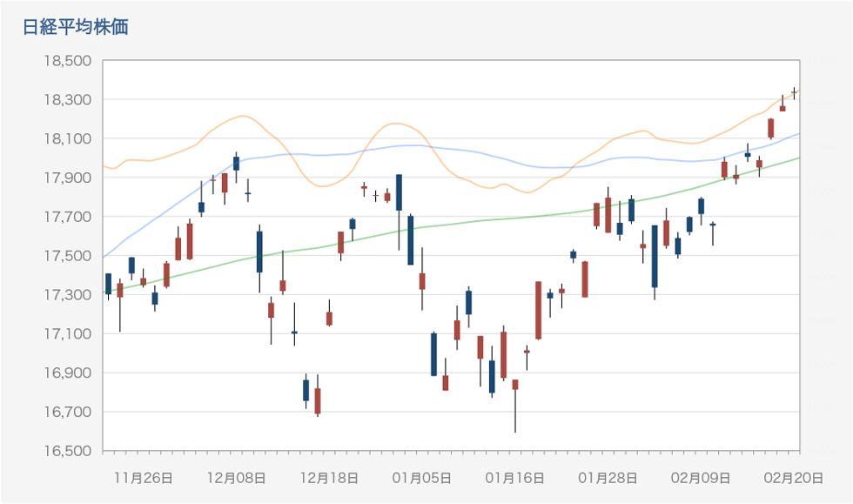Select the 16,900 price level label
This screenshot has height=504, width=853.
pyautogui.click(x=67, y=373)
